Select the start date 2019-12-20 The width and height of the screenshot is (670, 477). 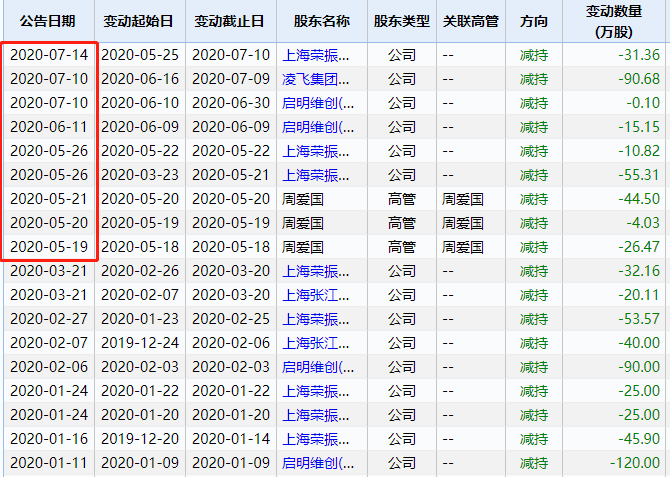pos(140,439)
